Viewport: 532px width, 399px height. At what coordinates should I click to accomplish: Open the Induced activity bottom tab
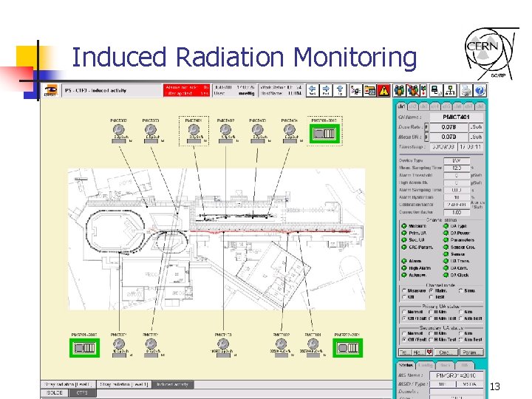173,384
